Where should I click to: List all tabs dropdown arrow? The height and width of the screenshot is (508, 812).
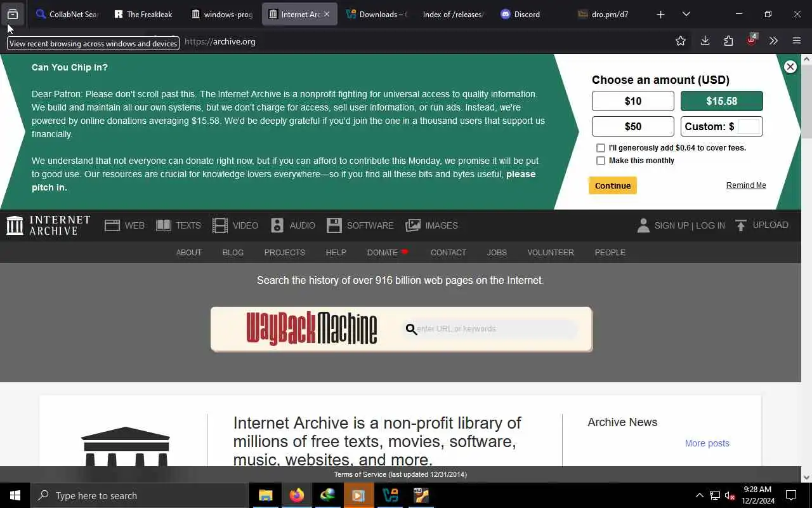coord(686,14)
